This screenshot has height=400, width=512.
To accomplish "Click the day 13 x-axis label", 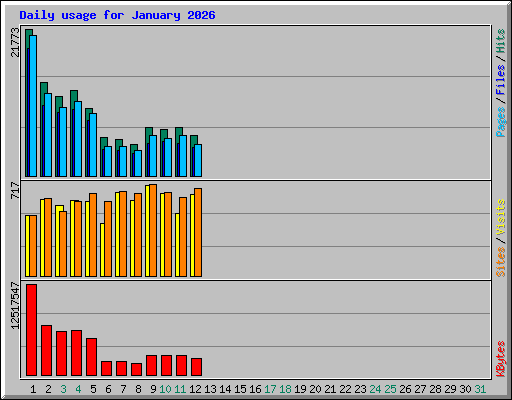I will click(x=210, y=389).
